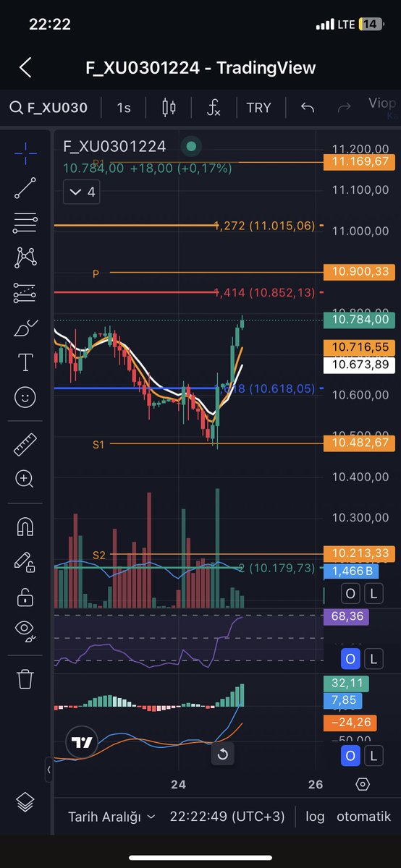Click the S1 pivot label
This screenshot has width=401, height=868.
point(98,445)
